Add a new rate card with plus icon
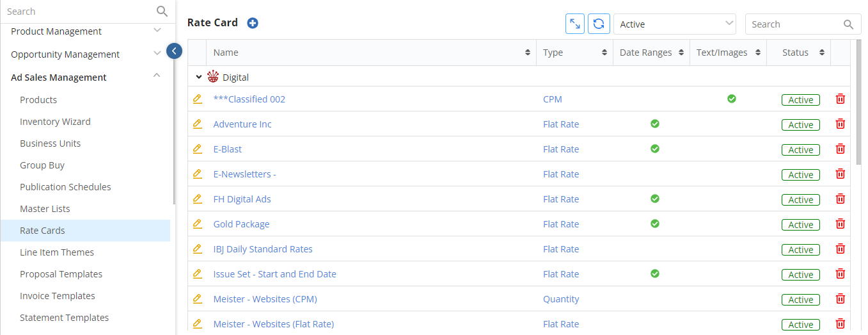Viewport: 868px width, 335px height. coord(253,23)
